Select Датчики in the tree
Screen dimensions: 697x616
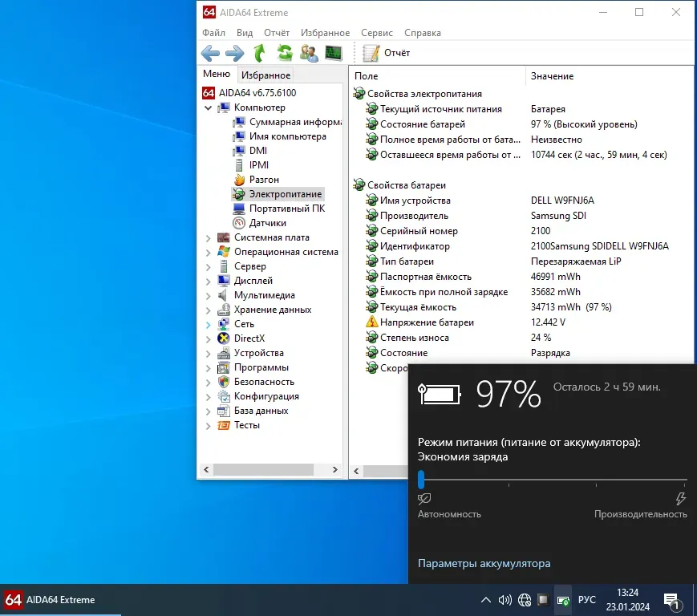267,223
